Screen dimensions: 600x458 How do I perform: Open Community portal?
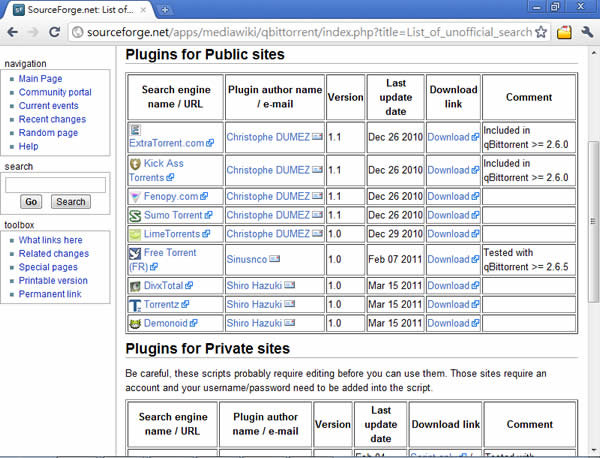55,92
